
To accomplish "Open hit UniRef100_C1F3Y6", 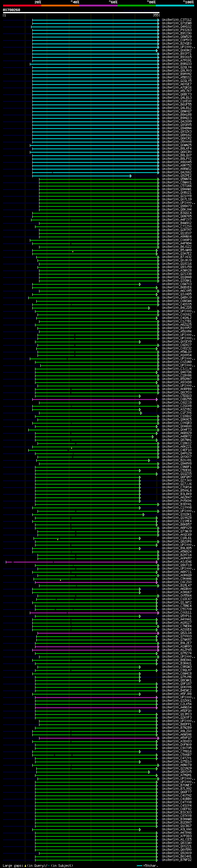I will (177, 413).
